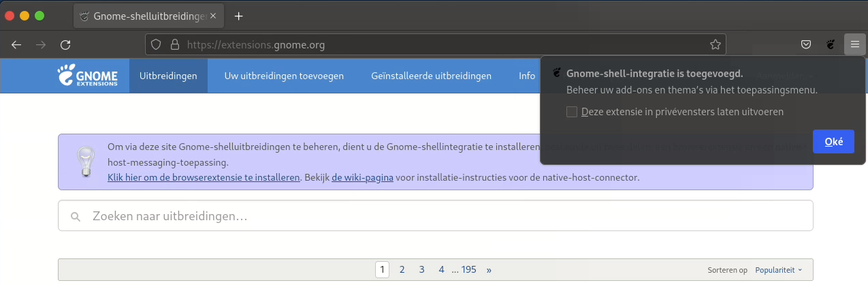Screen dimensions: 868x285
Task: Go to next page with » arrow
Action: click(489, 269)
